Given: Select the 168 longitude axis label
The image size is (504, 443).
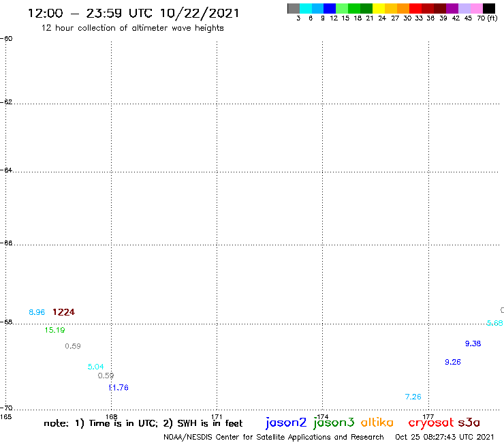Looking at the screenshot, I should (x=111, y=417).
